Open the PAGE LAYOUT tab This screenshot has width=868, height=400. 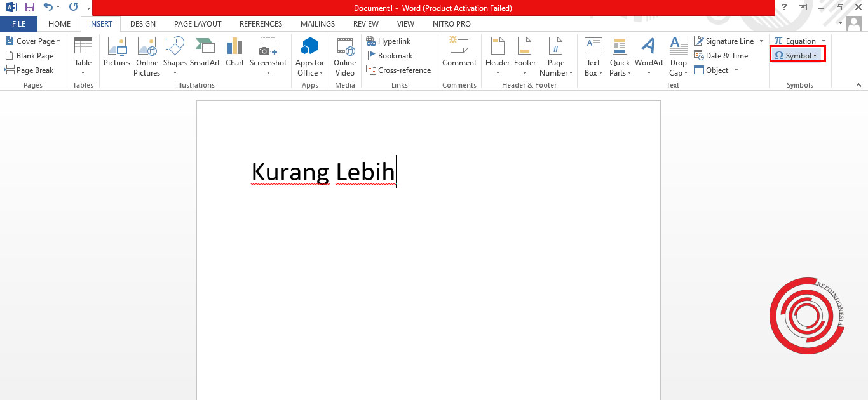pyautogui.click(x=198, y=23)
